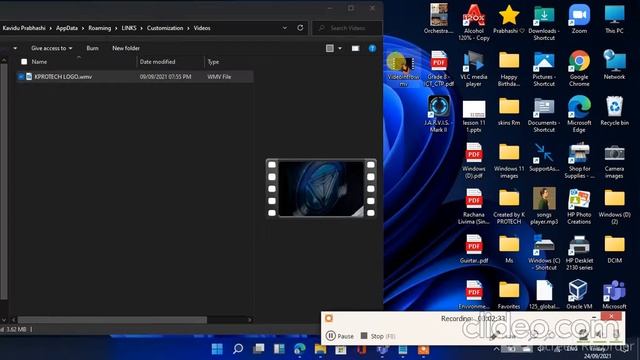Screen dimensions: 640x360
Task: Pause the screen recording
Action: tap(340, 336)
